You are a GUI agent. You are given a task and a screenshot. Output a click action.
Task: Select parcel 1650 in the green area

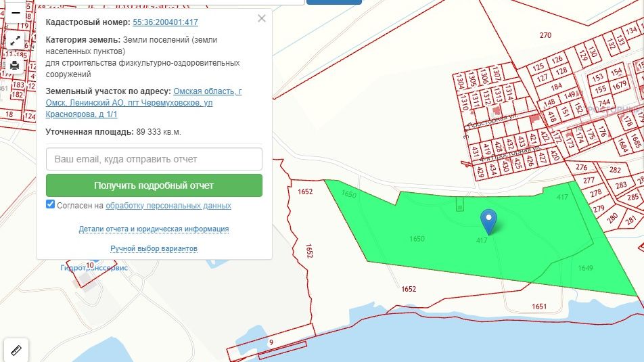coord(417,239)
